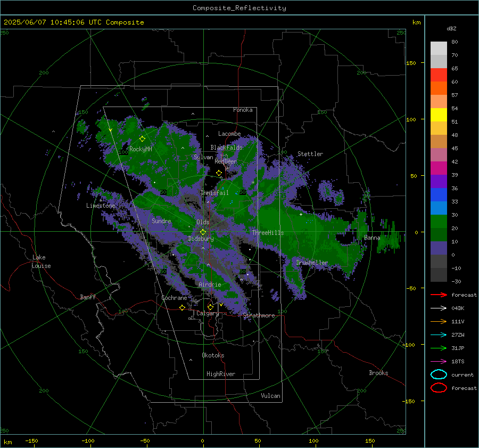Click the Sylvan label
479x448 pixels.
pyautogui.click(x=203, y=157)
